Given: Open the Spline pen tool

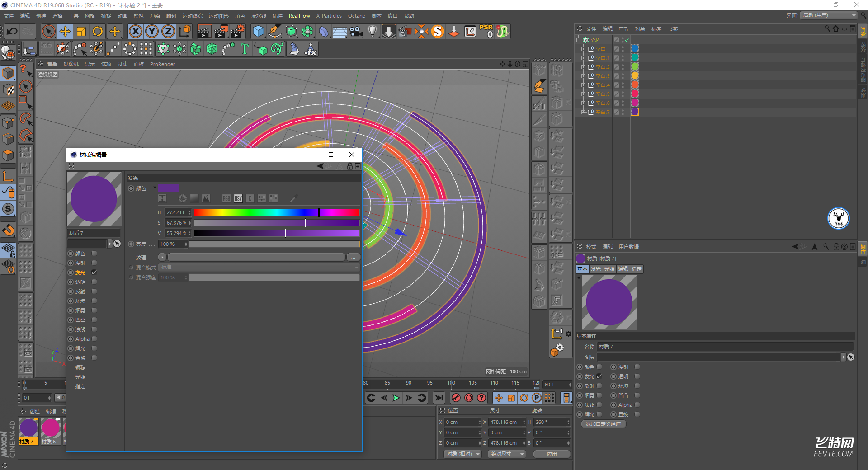Looking at the screenshot, I should pyautogui.click(x=274, y=31).
